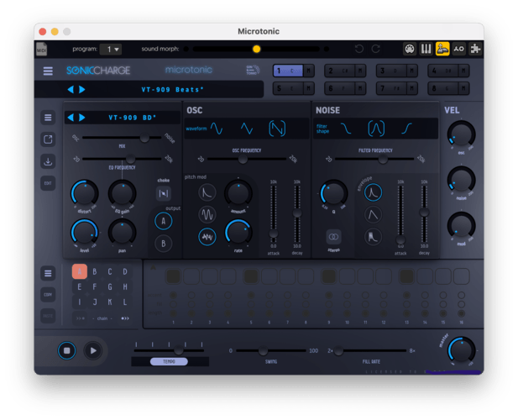Viewport: 518px width, 420px height.
Task: Open the plugin puzzle-piece icon
Action: [475, 49]
